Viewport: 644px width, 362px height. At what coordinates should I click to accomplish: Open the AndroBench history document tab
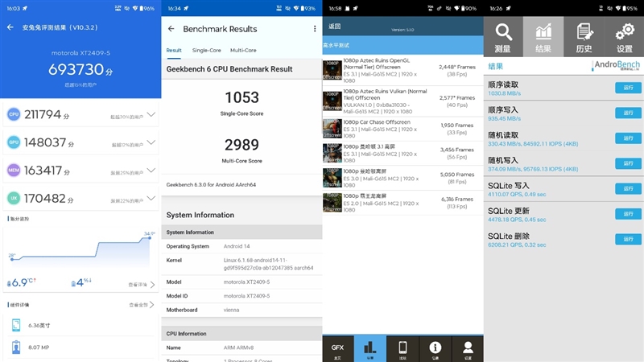pos(584,37)
